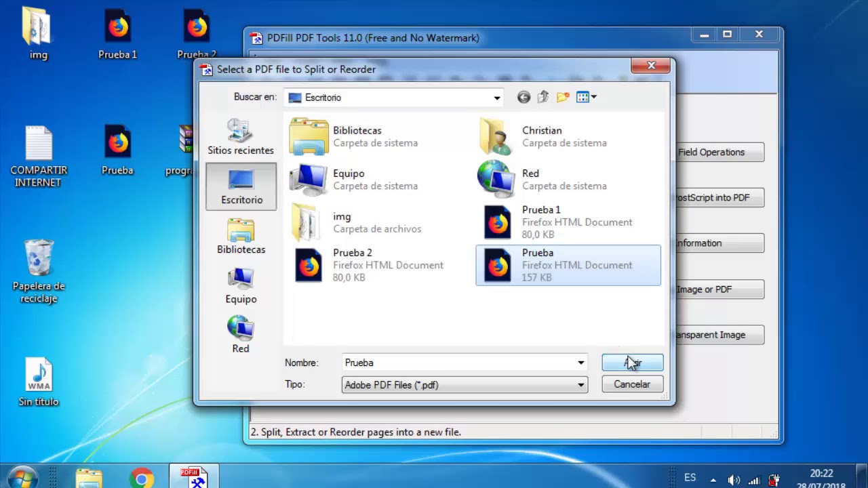
Task: Click Image or PDF button in PDFill
Action: pyautogui.click(x=720, y=289)
